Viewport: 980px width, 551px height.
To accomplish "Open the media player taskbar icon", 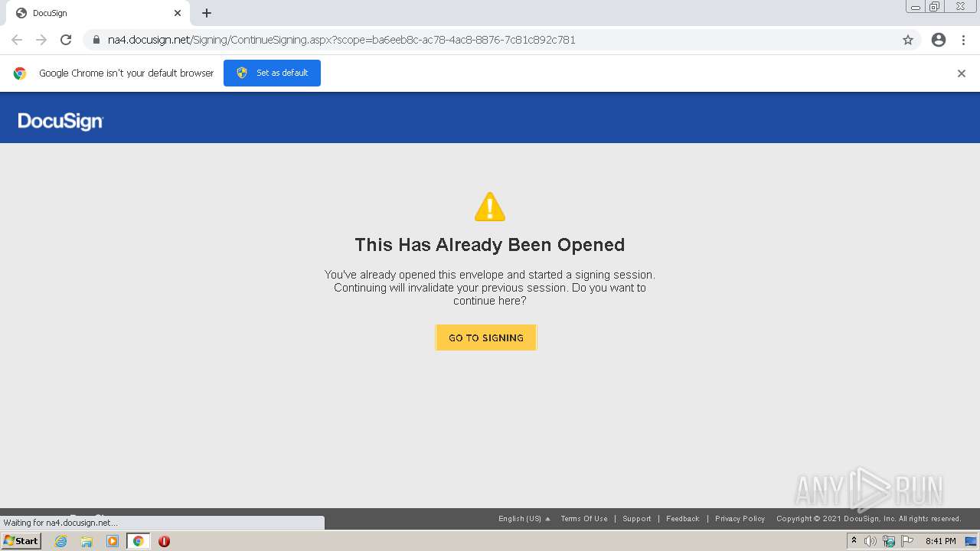I will coord(113,541).
